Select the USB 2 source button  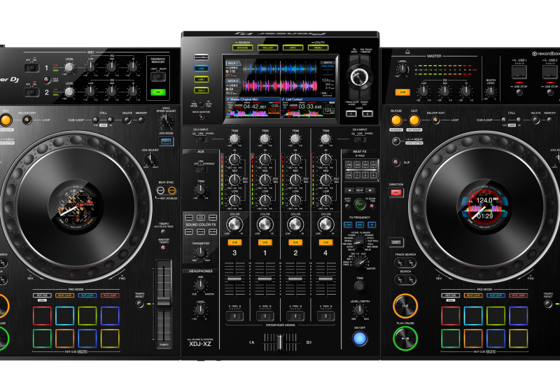pyautogui.click(x=202, y=90)
